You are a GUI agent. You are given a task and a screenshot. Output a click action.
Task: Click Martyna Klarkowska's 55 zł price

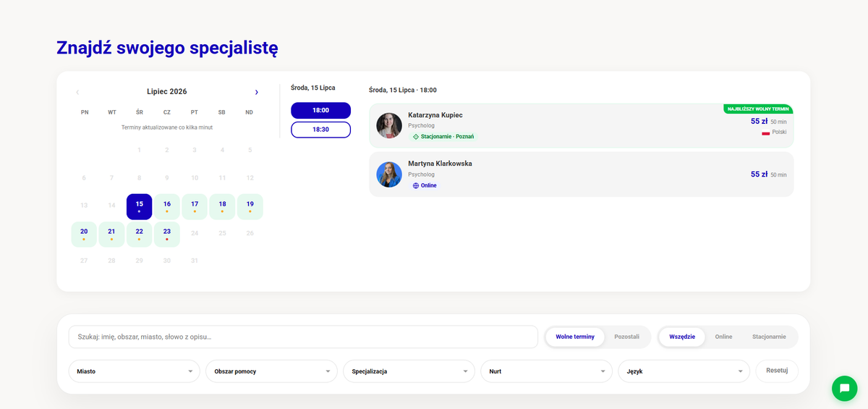pyautogui.click(x=759, y=174)
